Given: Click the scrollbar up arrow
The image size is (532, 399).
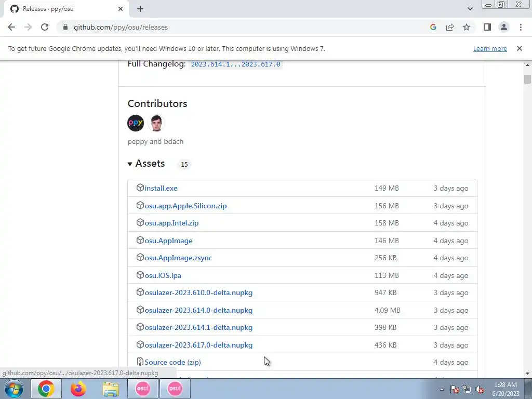Looking at the screenshot, I should (527, 65).
